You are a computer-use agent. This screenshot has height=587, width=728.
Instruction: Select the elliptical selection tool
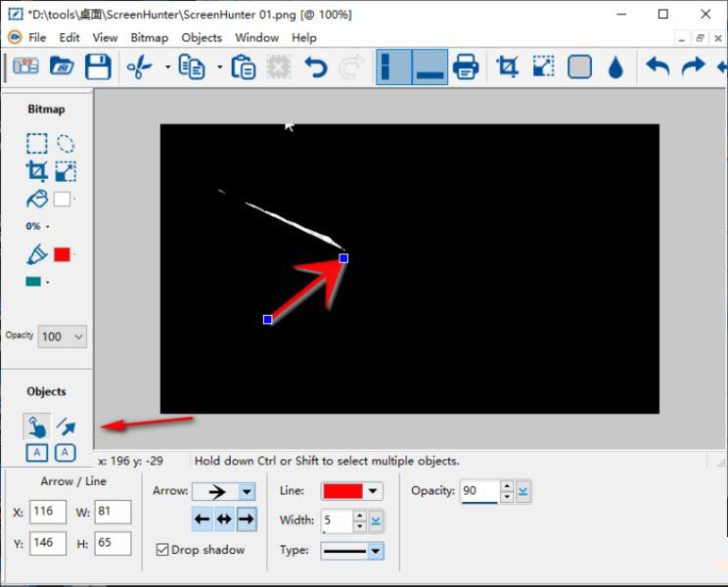[66, 144]
